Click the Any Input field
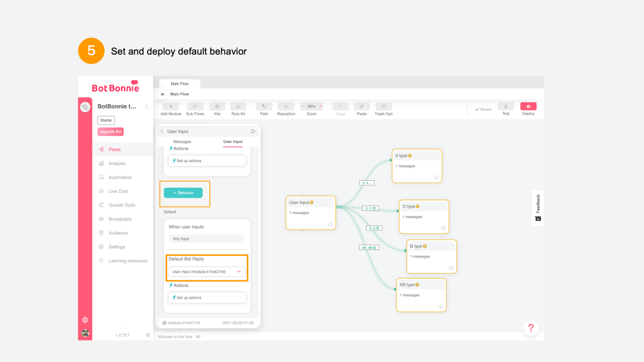Image resolution: width=644 pixels, height=362 pixels. [x=206, y=239]
